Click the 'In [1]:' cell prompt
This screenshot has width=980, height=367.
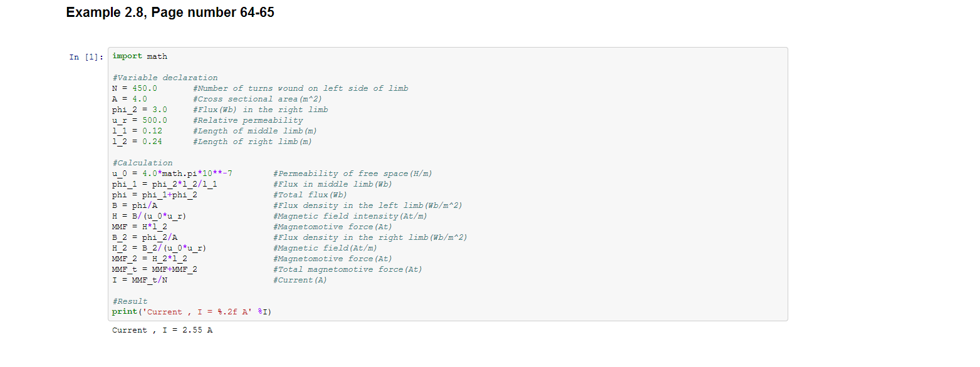[x=84, y=57]
